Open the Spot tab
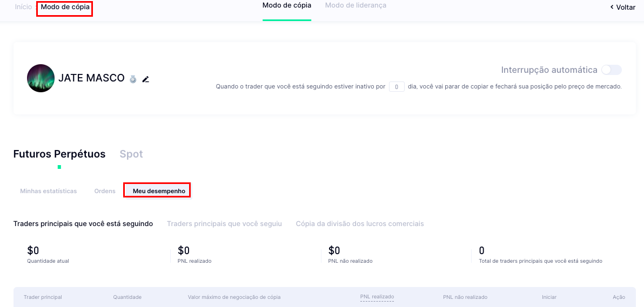Image resolution: width=644 pixels, height=307 pixels. pyautogui.click(x=131, y=154)
